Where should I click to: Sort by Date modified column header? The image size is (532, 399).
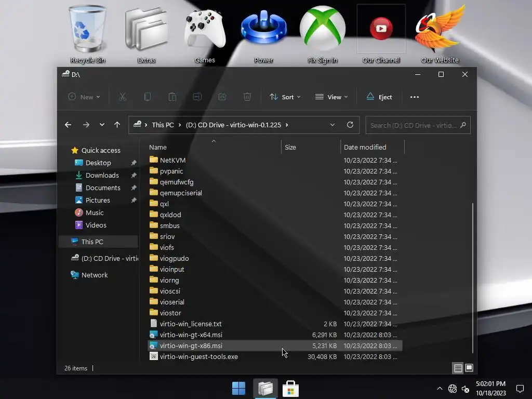[372, 147]
